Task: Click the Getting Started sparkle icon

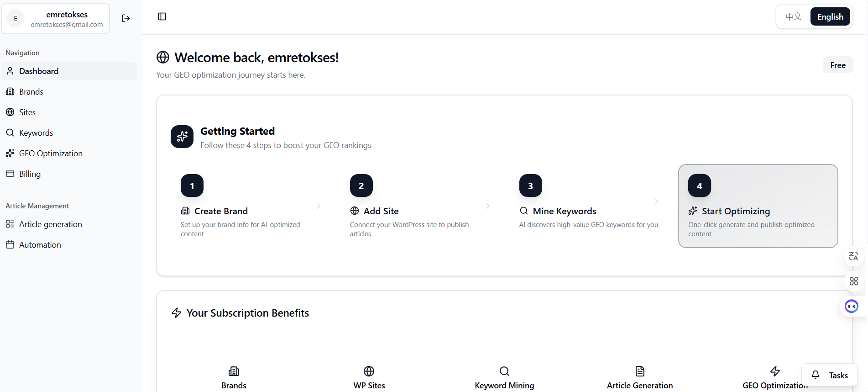Action: point(182,137)
